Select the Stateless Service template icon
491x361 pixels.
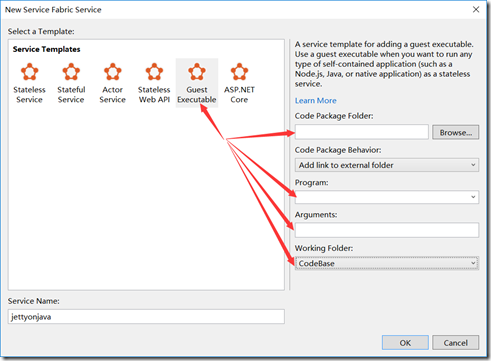29,72
